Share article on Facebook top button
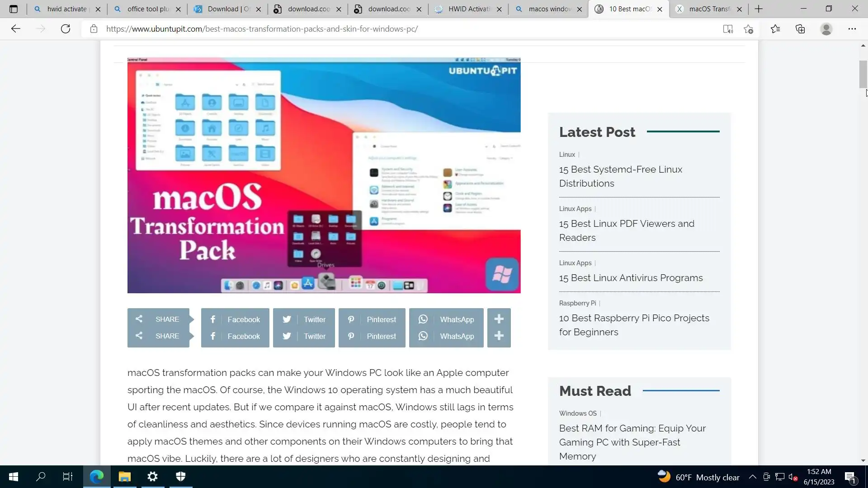 coord(235,319)
